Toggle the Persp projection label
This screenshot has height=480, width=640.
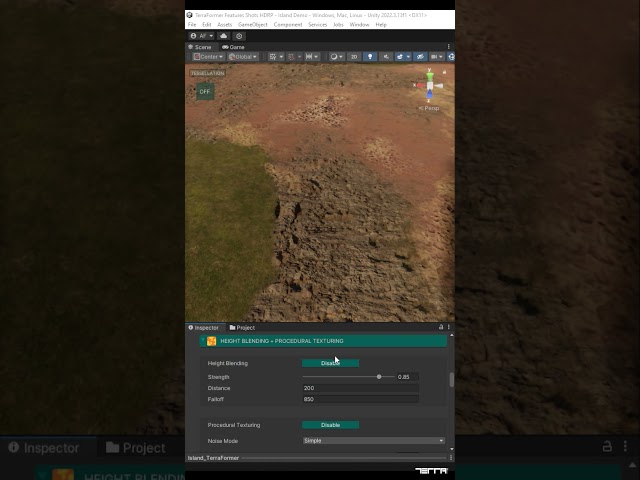coord(429,108)
